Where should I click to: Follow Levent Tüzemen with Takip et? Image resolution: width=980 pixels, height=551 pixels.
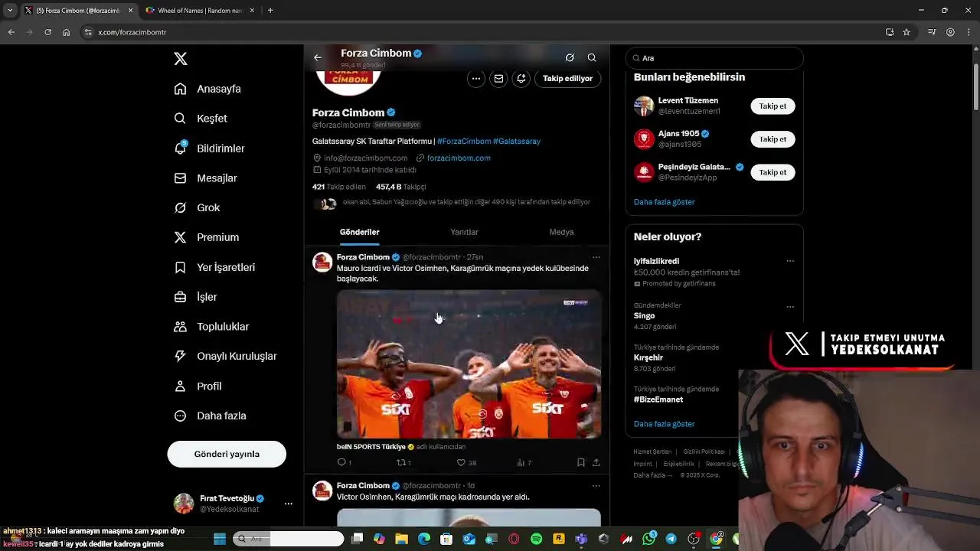773,106
